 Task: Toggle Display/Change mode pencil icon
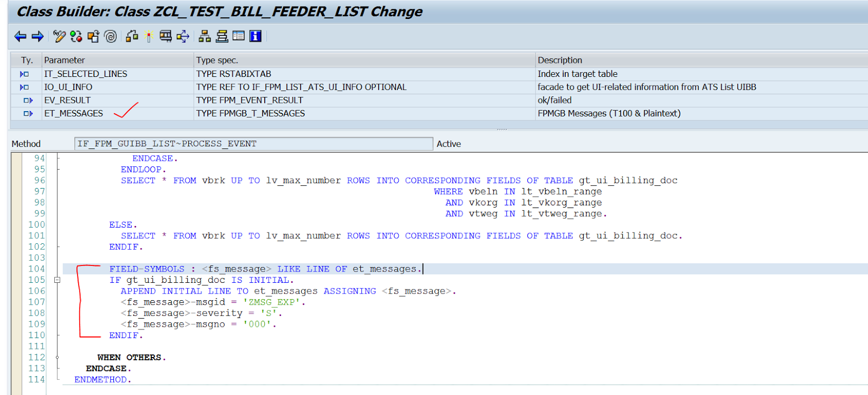point(59,36)
